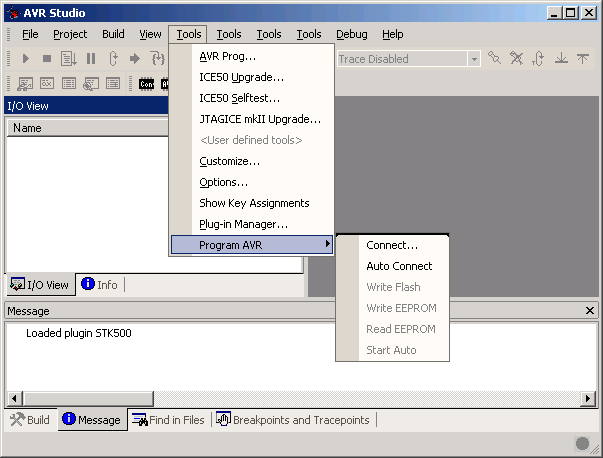Click the Read EEPROM submenu item
This screenshot has width=603, height=458.
pos(392,329)
